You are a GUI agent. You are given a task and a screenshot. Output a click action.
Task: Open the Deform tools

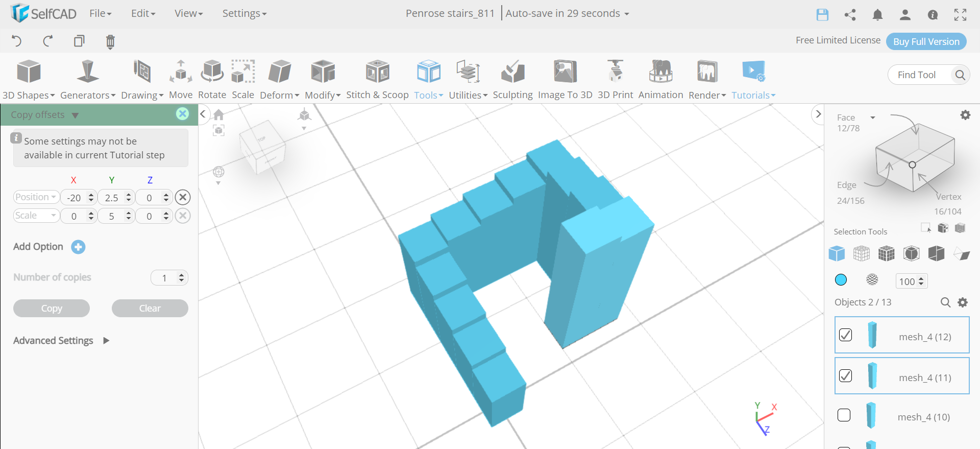280,80
